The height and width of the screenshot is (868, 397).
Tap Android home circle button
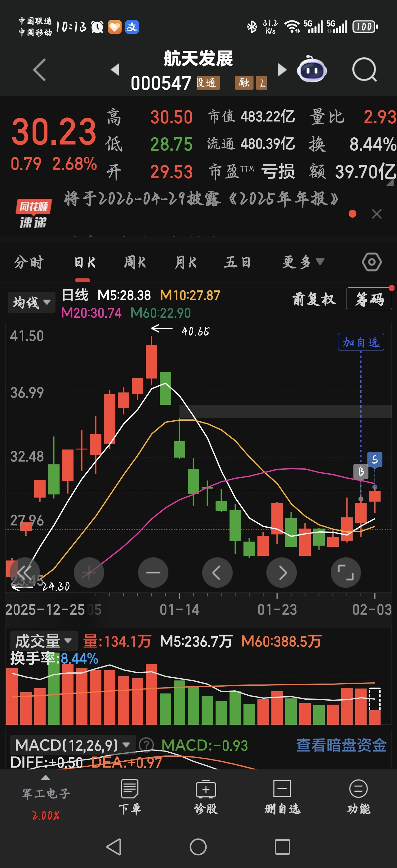click(x=198, y=847)
